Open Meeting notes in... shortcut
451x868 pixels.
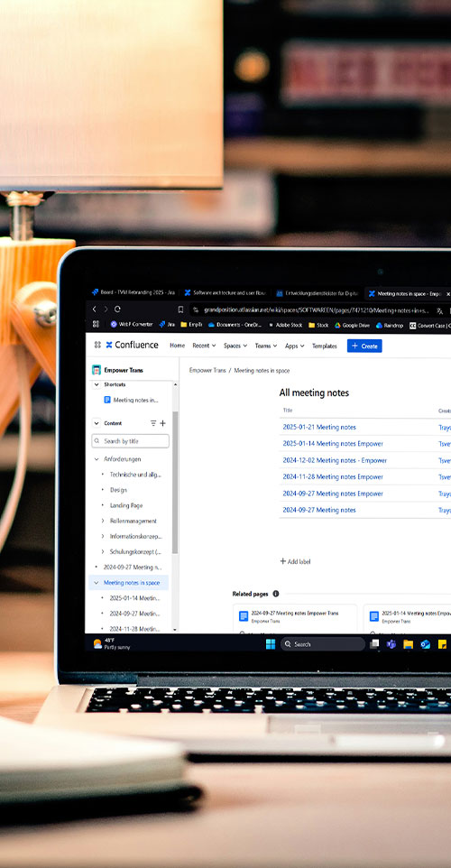coord(131,400)
